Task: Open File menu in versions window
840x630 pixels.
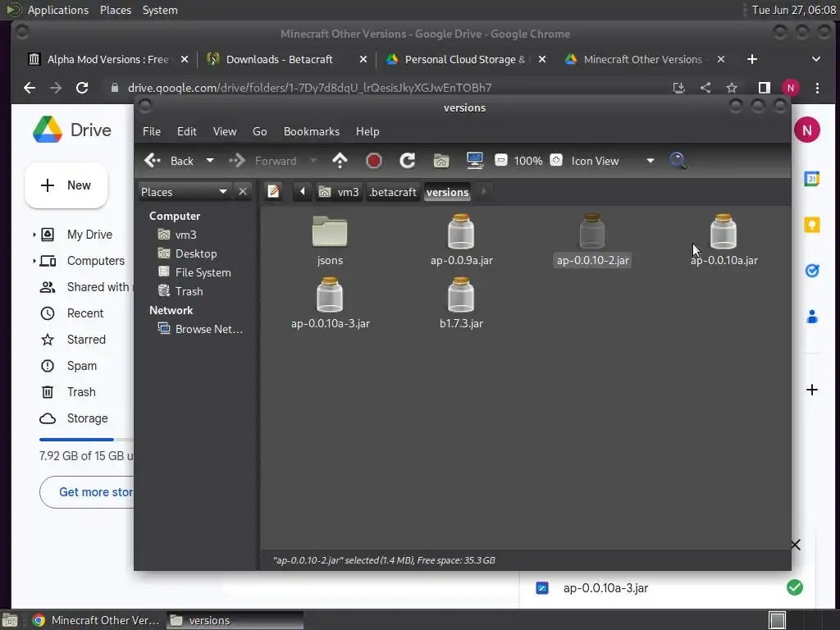Action: 152,131
